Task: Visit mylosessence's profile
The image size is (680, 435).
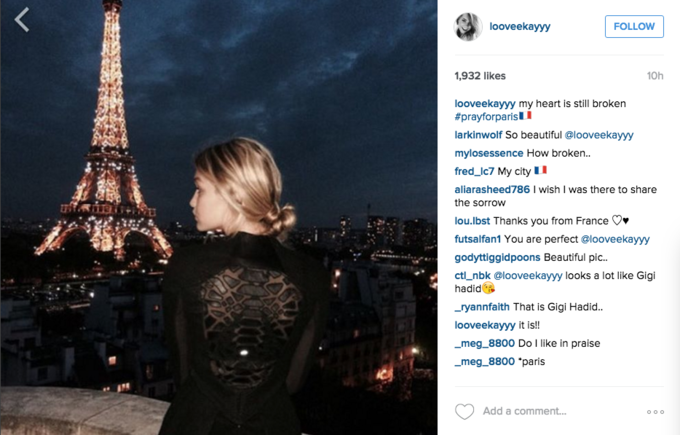Action: (489, 153)
